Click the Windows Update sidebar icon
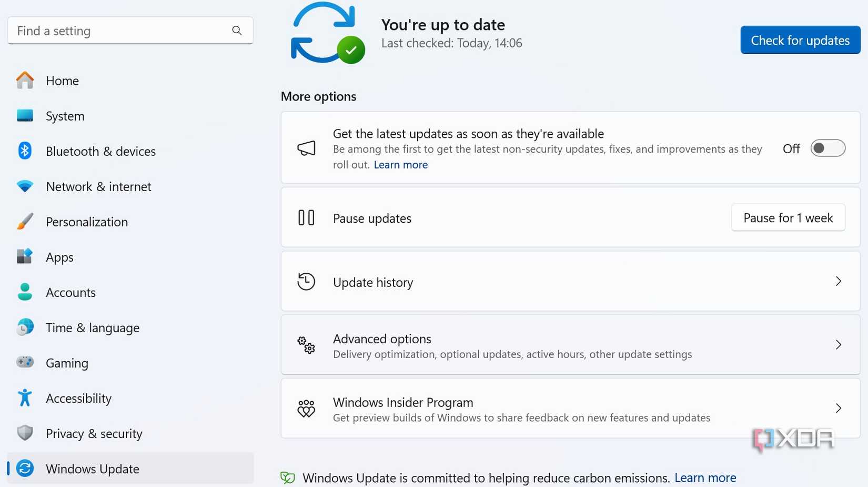Viewport: 868px width, 487px height. [25, 468]
